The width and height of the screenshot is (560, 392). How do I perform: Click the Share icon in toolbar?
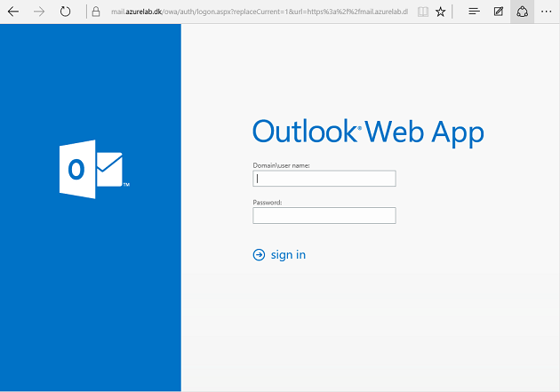click(x=522, y=12)
